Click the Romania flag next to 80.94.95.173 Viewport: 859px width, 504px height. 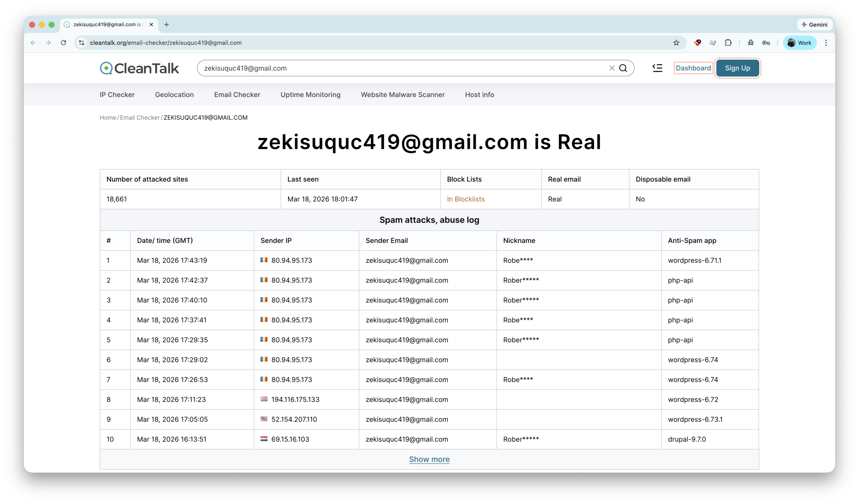point(264,260)
